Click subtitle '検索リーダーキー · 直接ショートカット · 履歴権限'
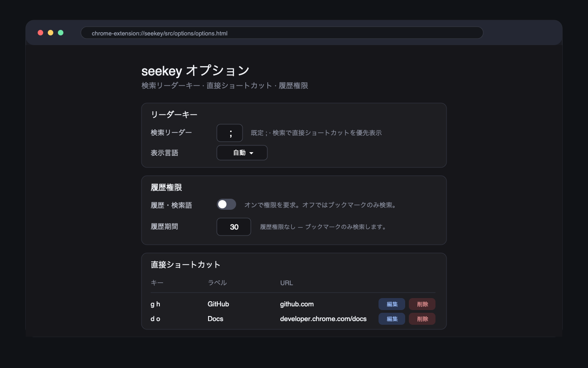 point(225,86)
